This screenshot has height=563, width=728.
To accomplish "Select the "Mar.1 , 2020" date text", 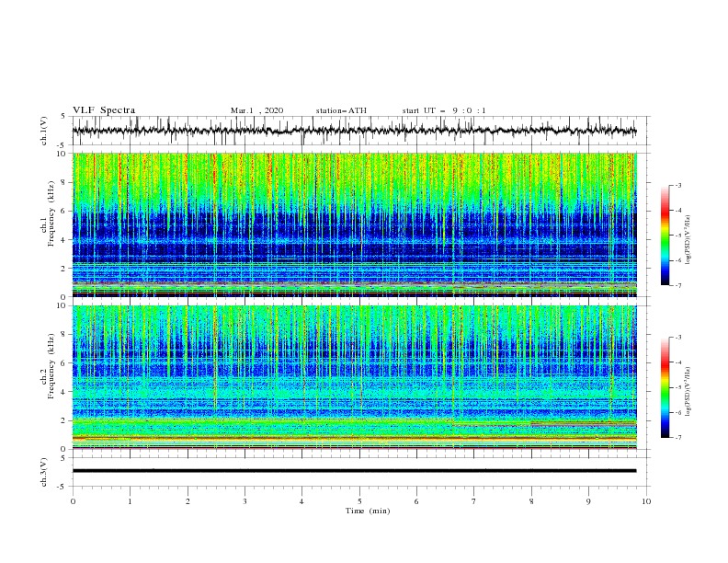I will pyautogui.click(x=256, y=110).
